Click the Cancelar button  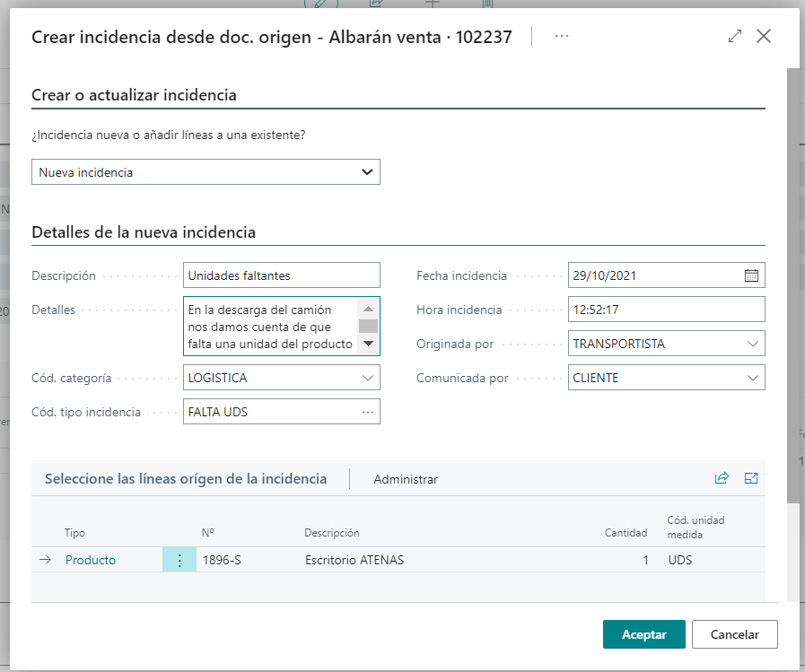[734, 634]
